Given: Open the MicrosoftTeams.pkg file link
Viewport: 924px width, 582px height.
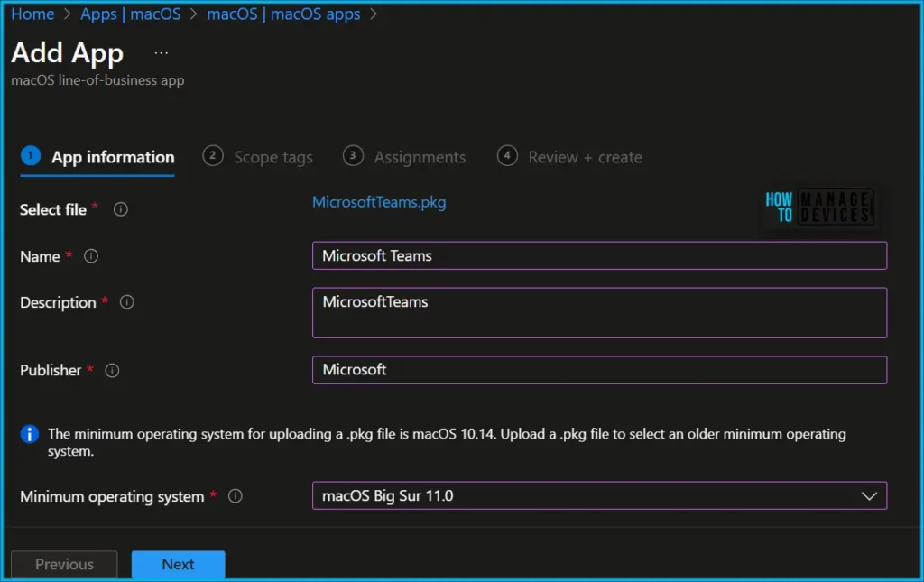Looking at the screenshot, I should coord(379,202).
